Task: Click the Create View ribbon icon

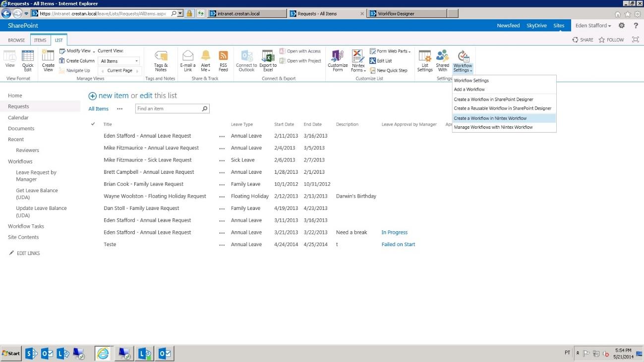Action: [48, 61]
